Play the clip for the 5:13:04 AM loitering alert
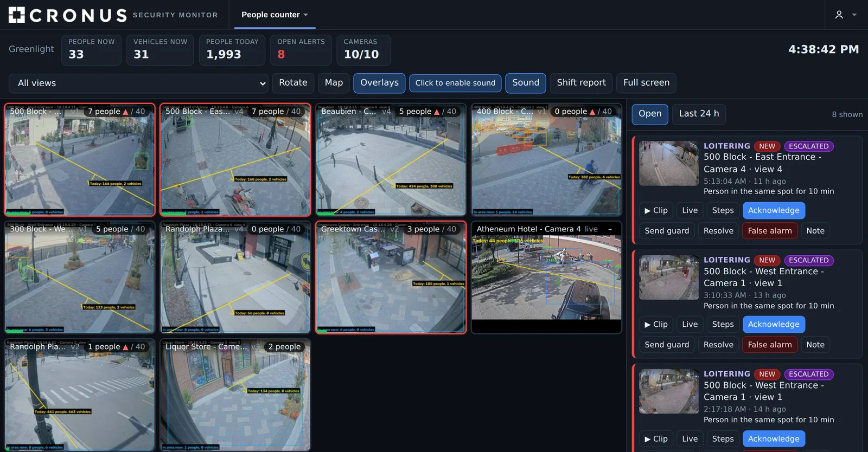 pos(656,210)
